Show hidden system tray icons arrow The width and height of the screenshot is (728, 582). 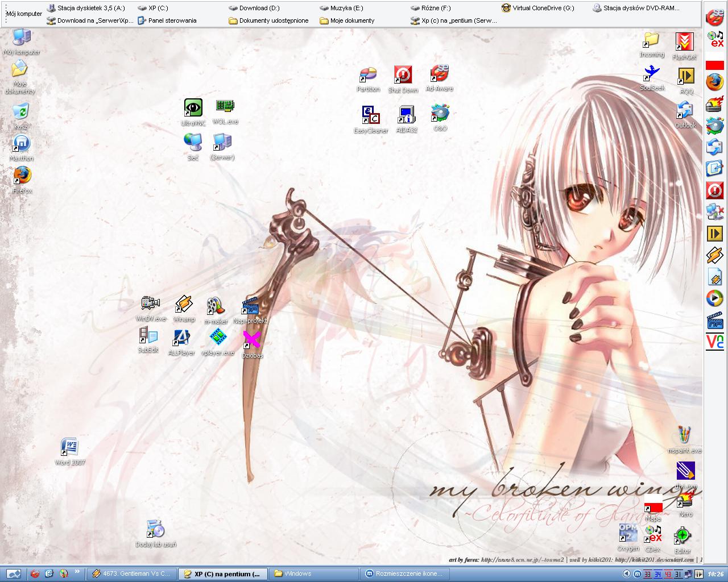[x=627, y=574]
